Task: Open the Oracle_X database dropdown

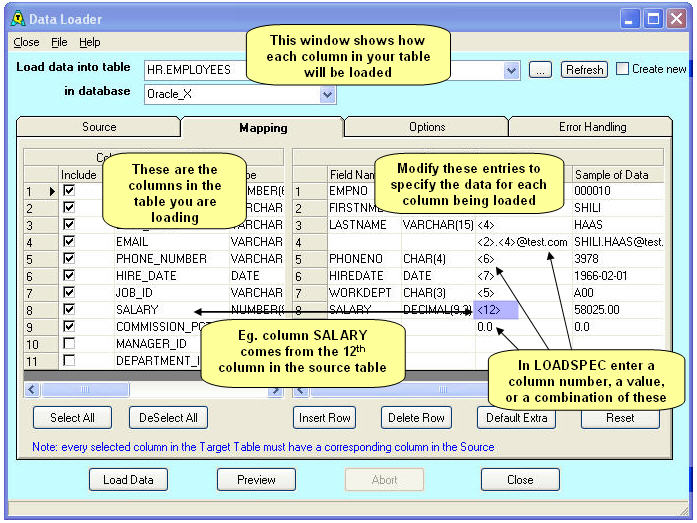Action: point(328,95)
